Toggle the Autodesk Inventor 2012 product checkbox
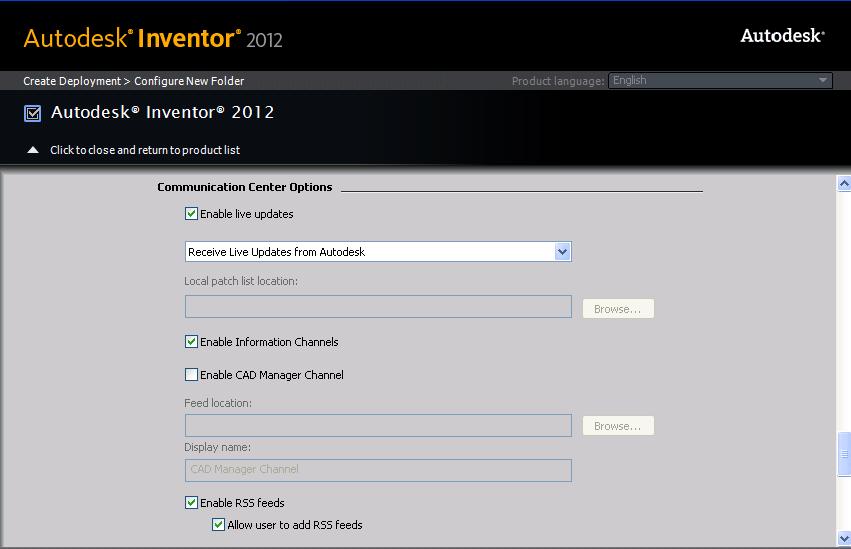The width and height of the screenshot is (851, 549). pyautogui.click(x=33, y=113)
